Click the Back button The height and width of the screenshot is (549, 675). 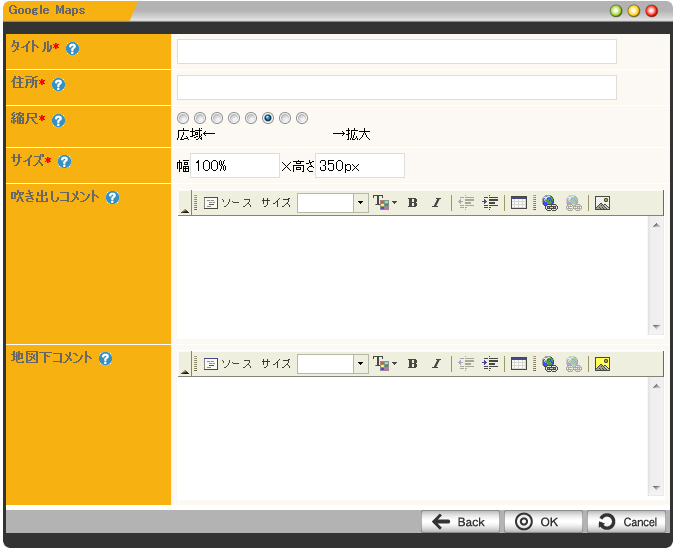point(460,522)
